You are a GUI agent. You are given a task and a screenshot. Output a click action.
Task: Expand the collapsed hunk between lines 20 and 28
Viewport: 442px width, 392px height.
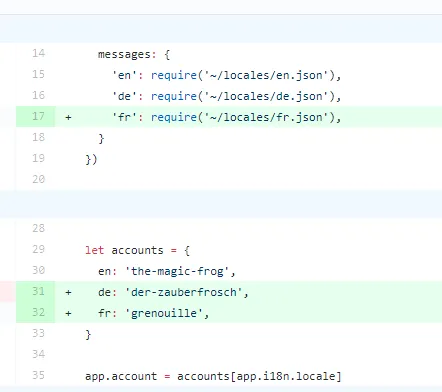pos(221,204)
